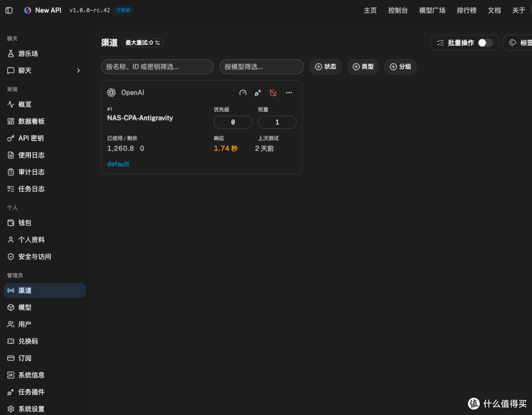The height and width of the screenshot is (415, 532).
Task: Open the 排行榜 top navigation item
Action: click(x=466, y=10)
